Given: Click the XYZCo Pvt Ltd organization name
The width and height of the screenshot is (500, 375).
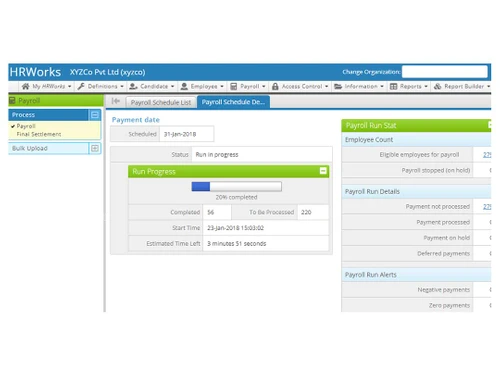Looking at the screenshot, I should tap(107, 72).
